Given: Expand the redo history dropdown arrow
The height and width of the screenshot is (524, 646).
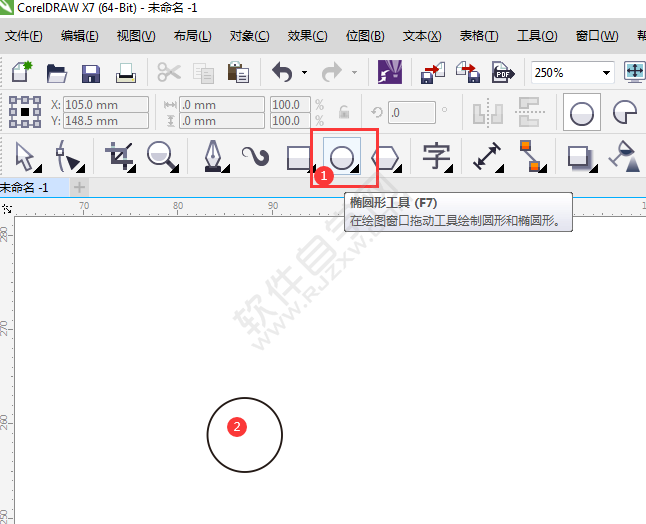Looking at the screenshot, I should coord(354,73).
